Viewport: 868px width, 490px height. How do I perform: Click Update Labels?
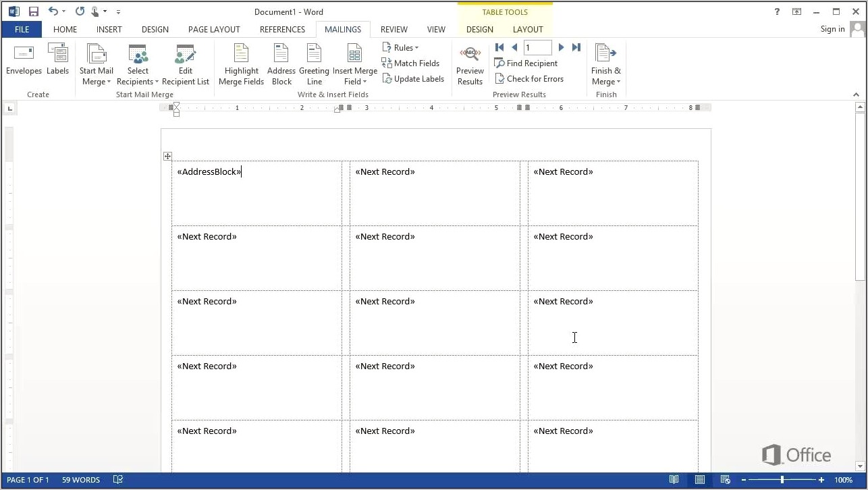click(413, 78)
